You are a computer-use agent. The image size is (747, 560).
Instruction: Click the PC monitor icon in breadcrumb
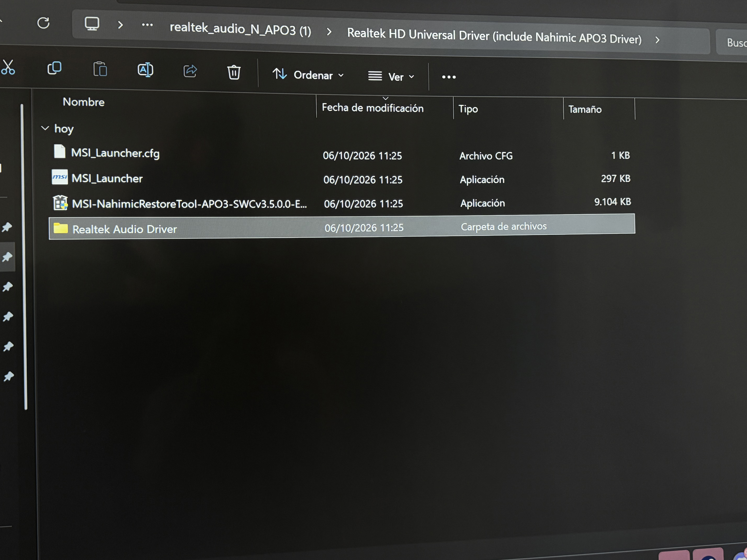[92, 24]
